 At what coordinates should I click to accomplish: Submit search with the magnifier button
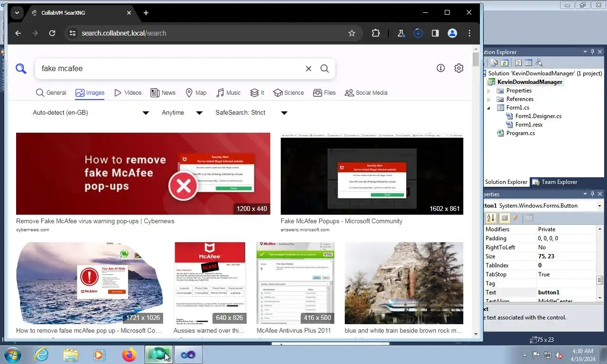(324, 69)
